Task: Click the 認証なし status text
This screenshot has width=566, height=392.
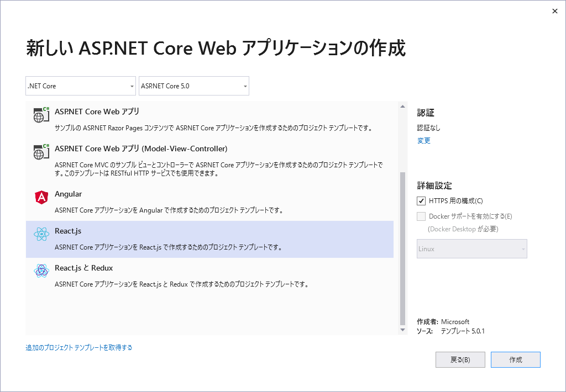Action: click(429, 128)
